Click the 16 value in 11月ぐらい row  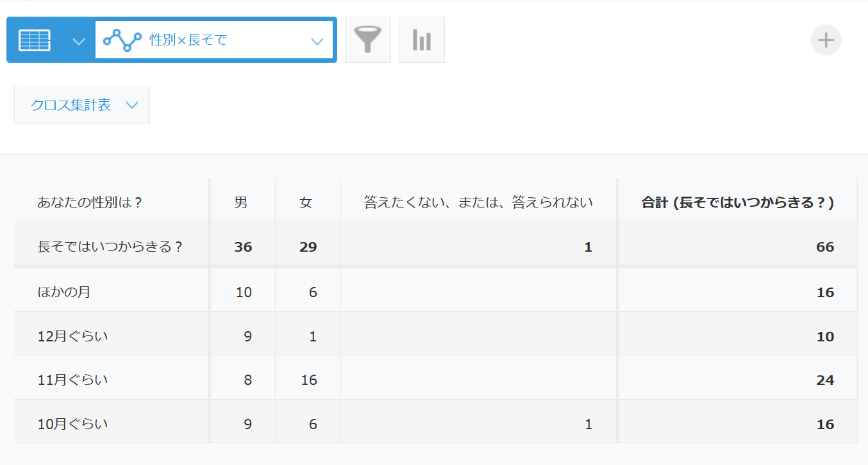[x=309, y=380]
